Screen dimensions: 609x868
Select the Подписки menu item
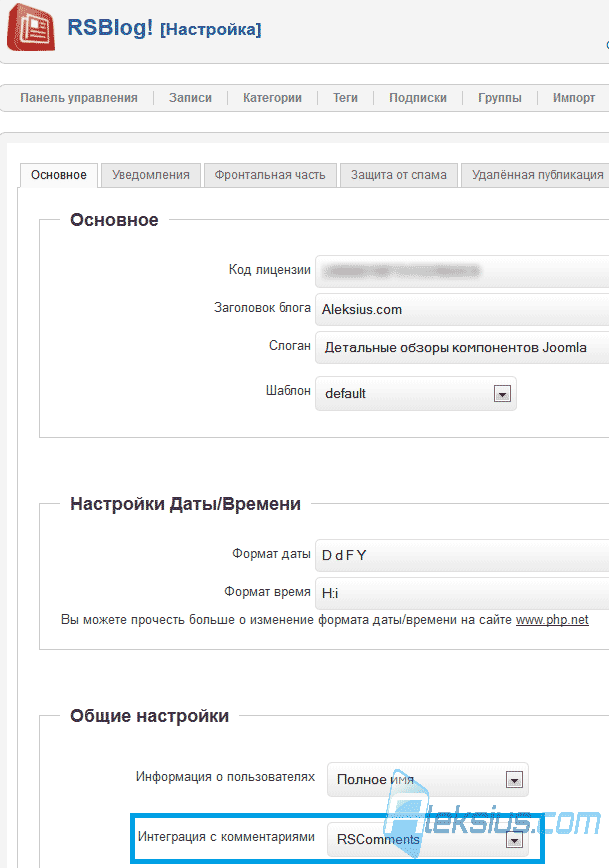(x=418, y=98)
